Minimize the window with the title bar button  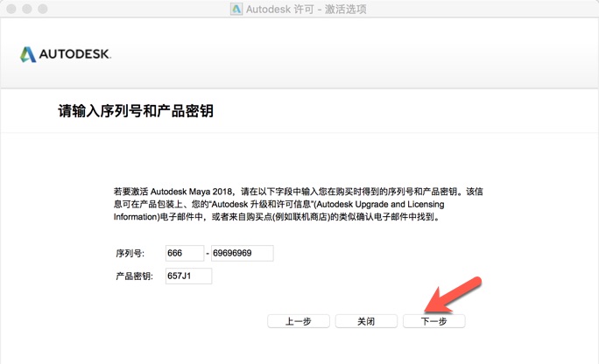coord(27,9)
